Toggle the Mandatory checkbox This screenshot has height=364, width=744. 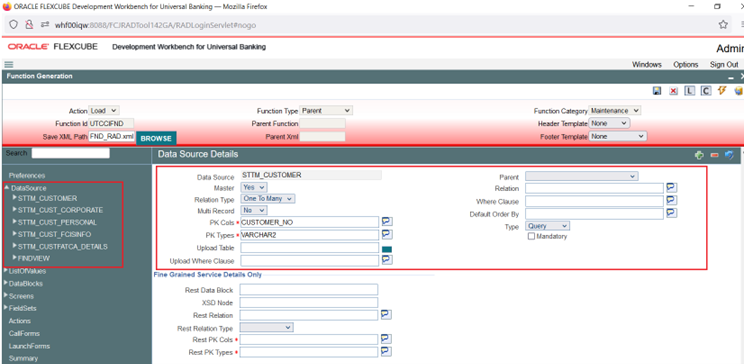pyautogui.click(x=531, y=236)
